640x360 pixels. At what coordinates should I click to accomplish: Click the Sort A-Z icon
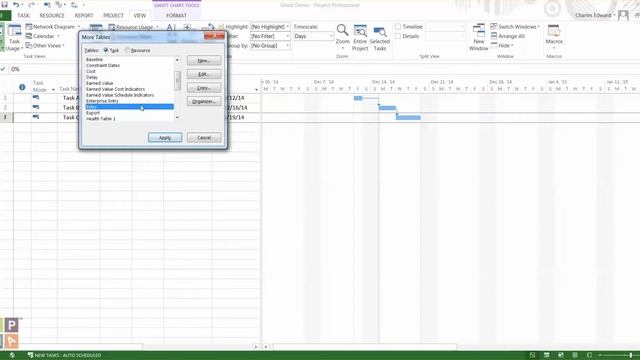tap(171, 27)
